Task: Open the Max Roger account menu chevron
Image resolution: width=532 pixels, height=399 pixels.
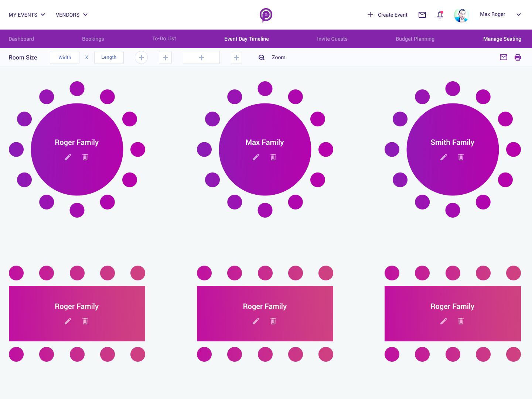Action: coord(519,15)
